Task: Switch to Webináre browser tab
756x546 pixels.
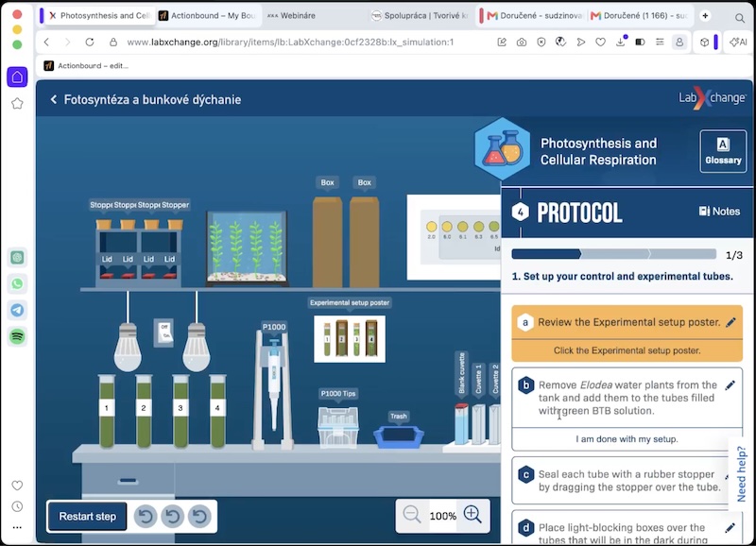Action: (292, 15)
